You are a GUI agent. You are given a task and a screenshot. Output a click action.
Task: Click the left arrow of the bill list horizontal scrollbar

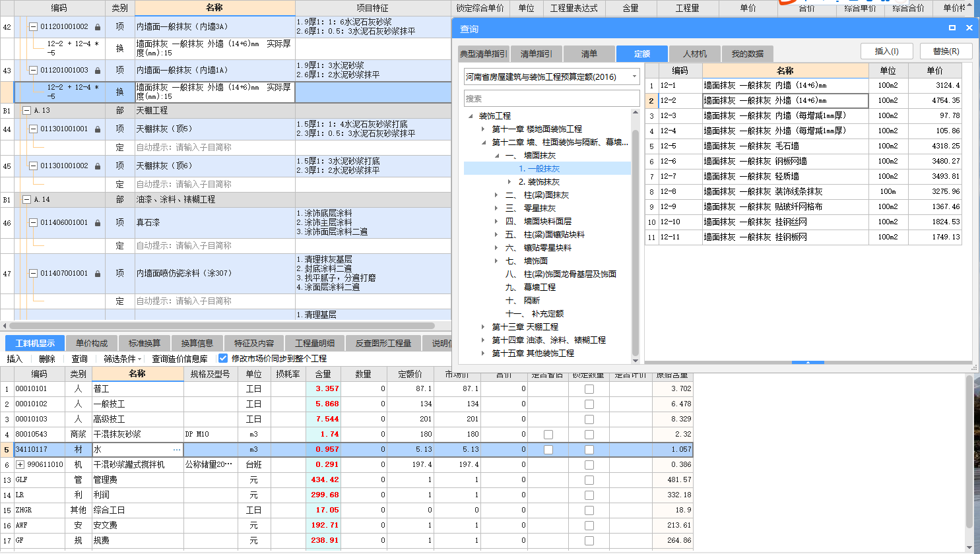[x=5, y=326]
